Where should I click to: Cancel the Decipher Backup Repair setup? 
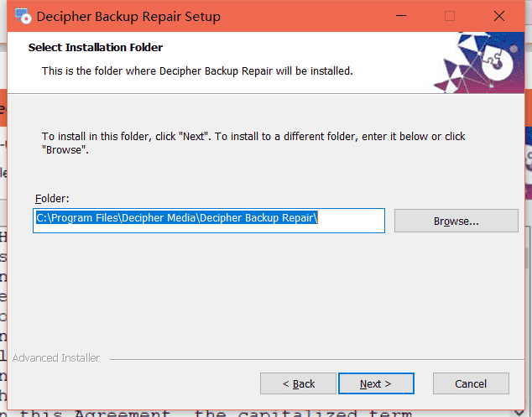[471, 383]
